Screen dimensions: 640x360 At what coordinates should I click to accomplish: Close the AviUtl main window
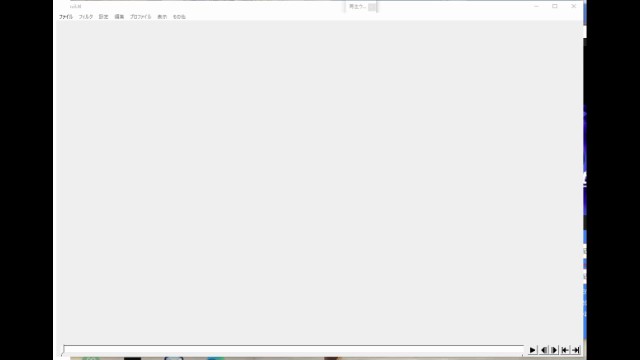coord(573,6)
